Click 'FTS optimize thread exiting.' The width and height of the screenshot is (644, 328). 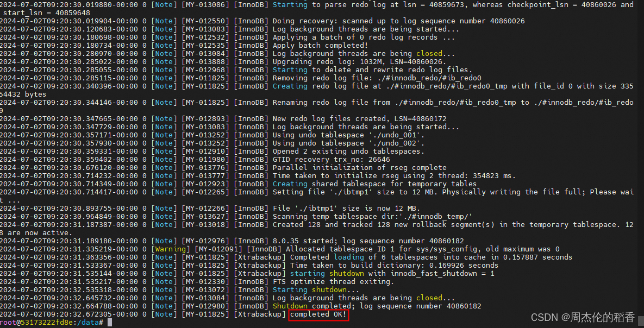click(x=334, y=282)
